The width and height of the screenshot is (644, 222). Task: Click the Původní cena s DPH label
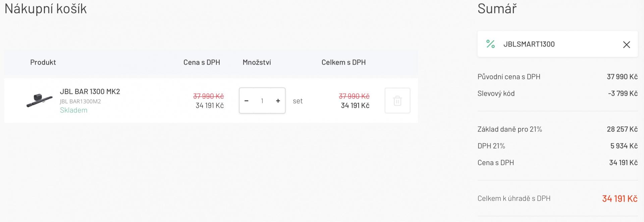pyautogui.click(x=509, y=77)
